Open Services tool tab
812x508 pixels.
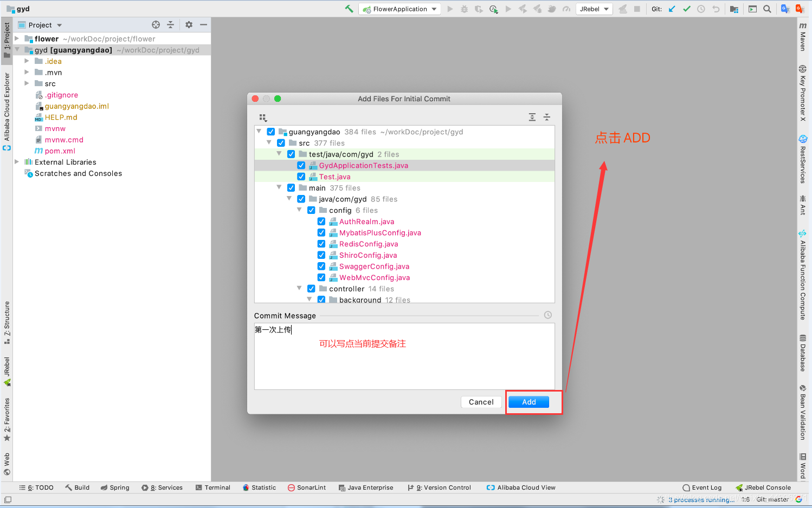pos(162,487)
